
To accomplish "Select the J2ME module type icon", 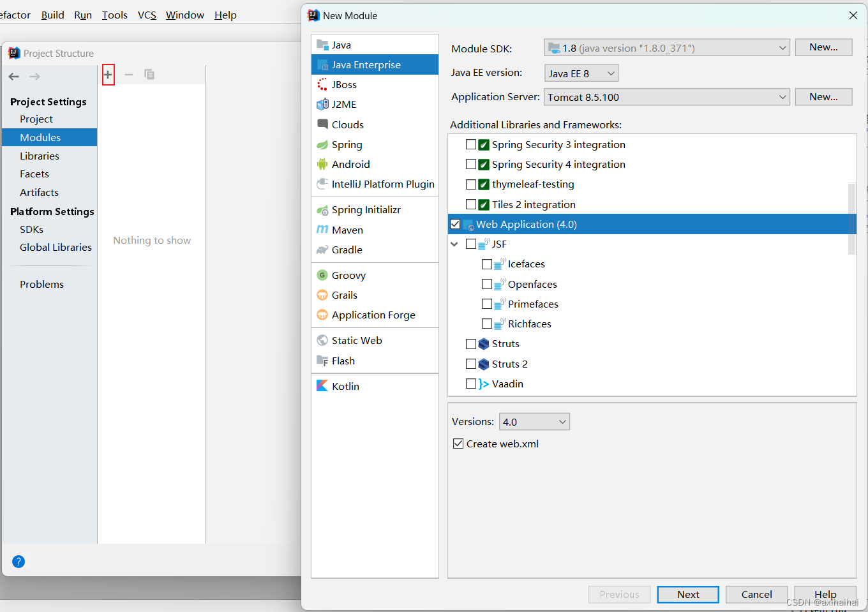I will click(322, 104).
